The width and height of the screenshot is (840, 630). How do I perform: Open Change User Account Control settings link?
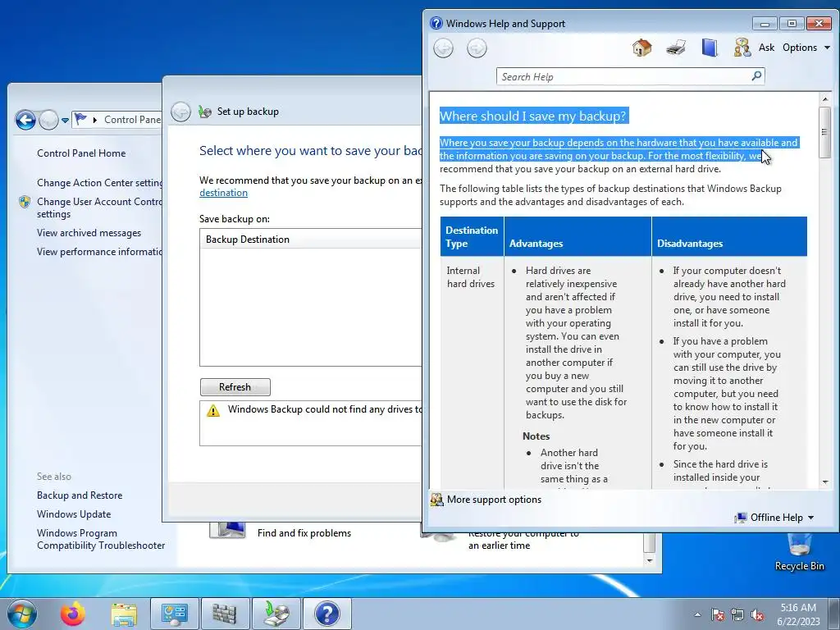99,208
